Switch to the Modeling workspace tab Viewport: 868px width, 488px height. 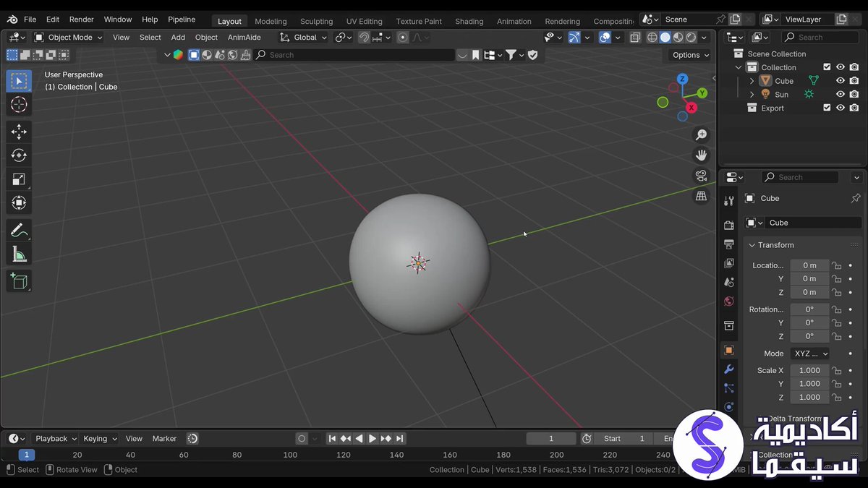pyautogui.click(x=271, y=21)
